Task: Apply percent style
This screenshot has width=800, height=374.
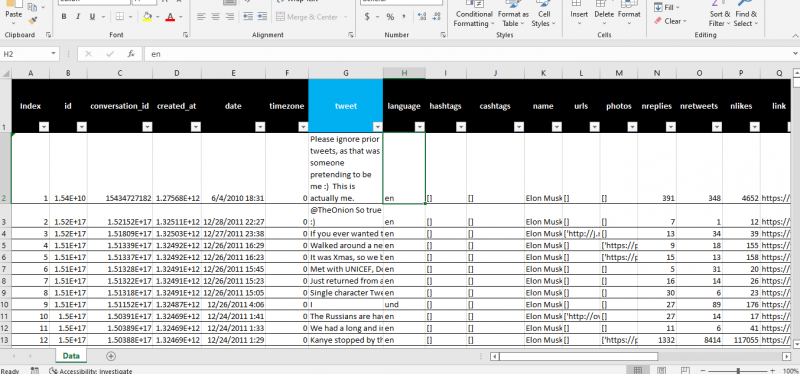Action: [x=390, y=17]
